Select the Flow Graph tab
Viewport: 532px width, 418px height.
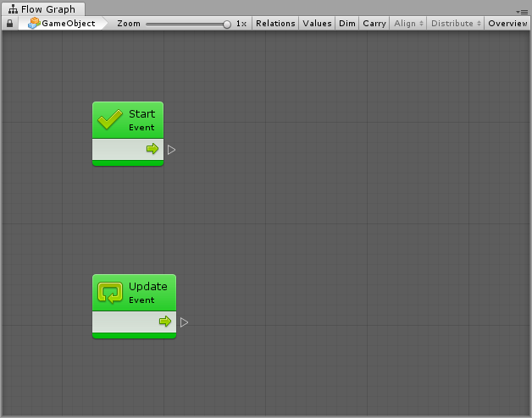(x=47, y=9)
